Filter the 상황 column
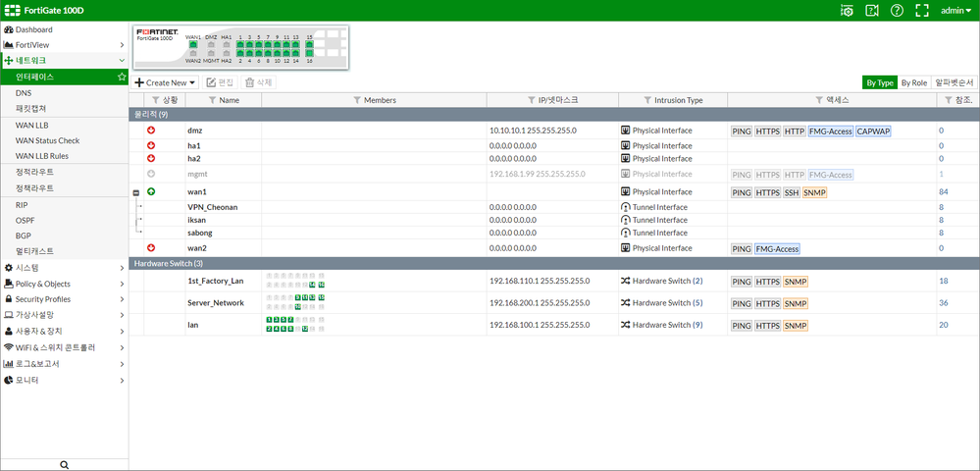Image resolution: width=980 pixels, height=471 pixels. point(156,100)
